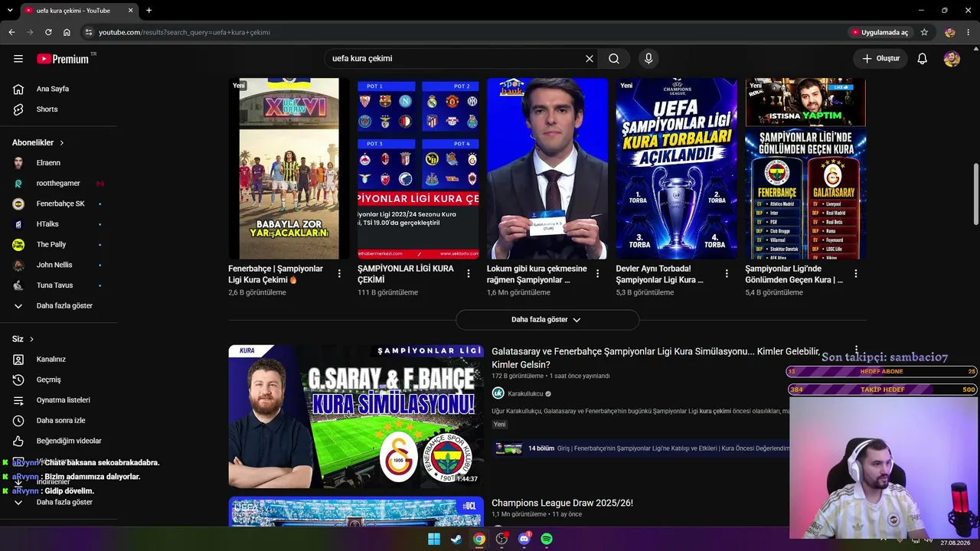Open 'Galatasaray ve Fenerbahçe Şampiyonlar Ligi Kura Simülasyonu' title
This screenshot has width=980, height=551.
pyautogui.click(x=655, y=358)
